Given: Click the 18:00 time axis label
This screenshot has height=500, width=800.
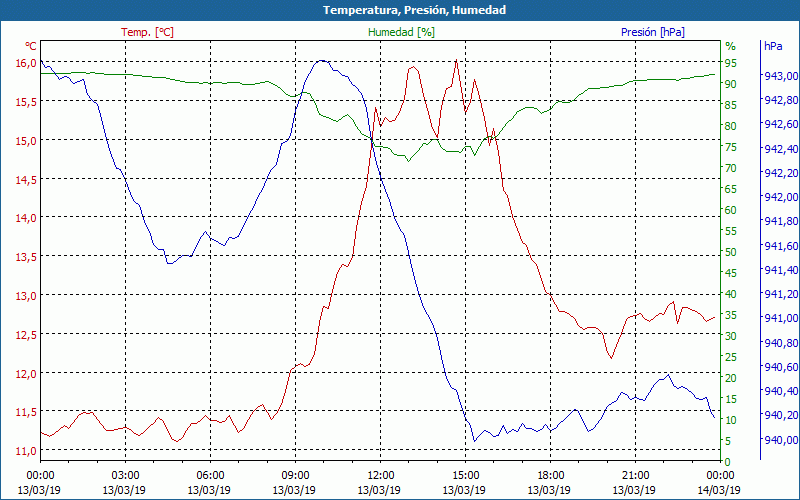Looking at the screenshot, I should click(551, 476).
